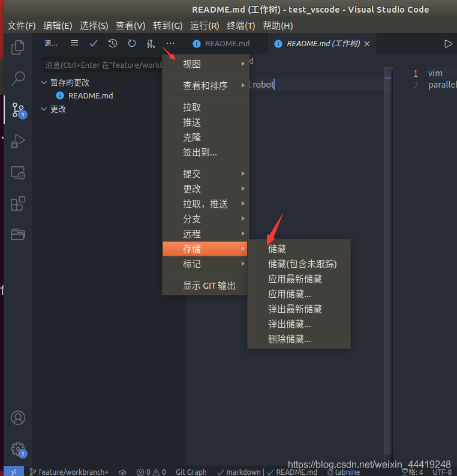Viewport: 457px width, 476px height.
Task: Open the 运行(R) menu
Action: 205,26
